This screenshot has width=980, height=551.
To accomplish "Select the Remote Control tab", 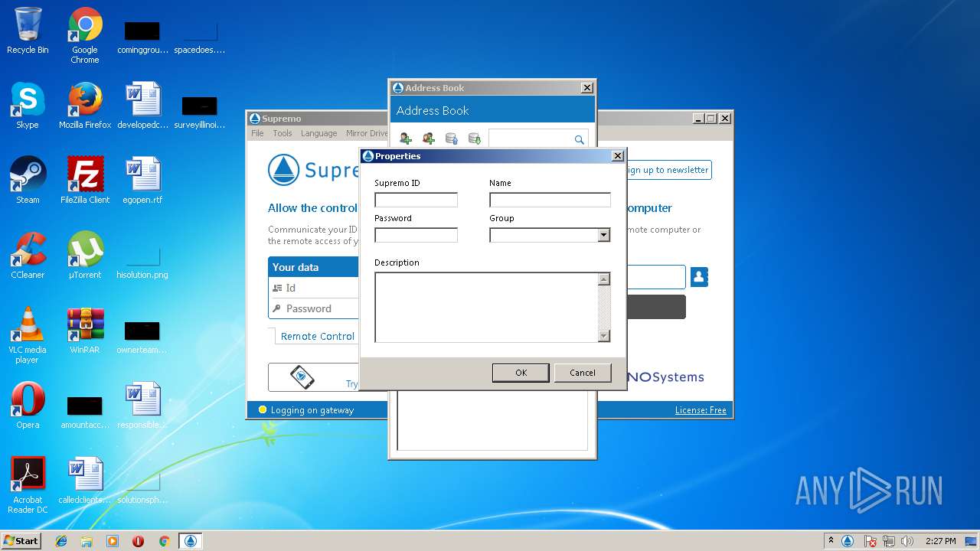I will (x=318, y=336).
